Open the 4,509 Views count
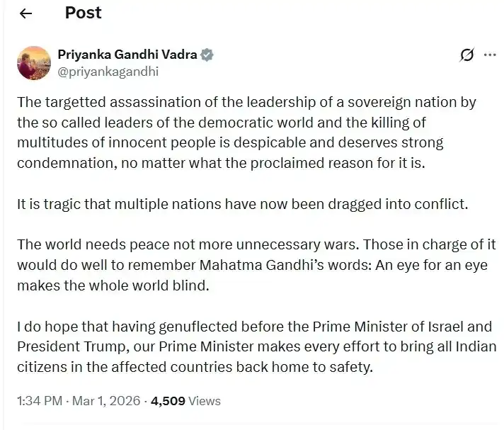The height and width of the screenshot is (430, 504). pyautogui.click(x=187, y=401)
